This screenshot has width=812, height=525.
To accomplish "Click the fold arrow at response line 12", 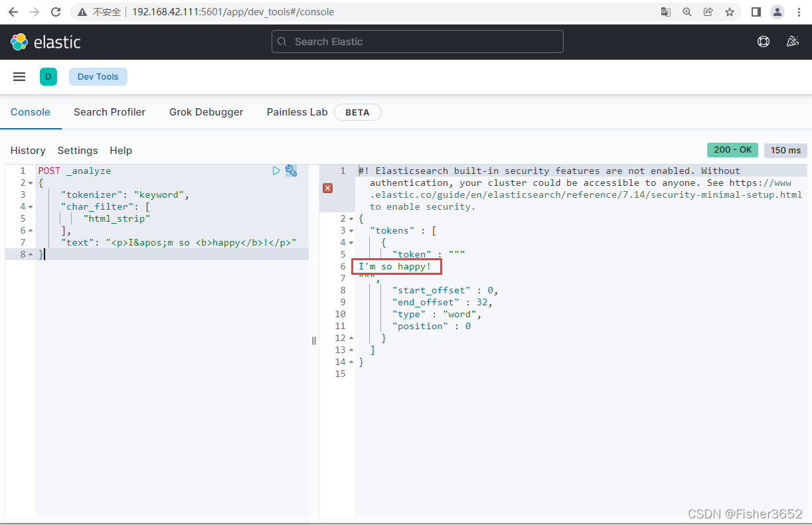I will 351,338.
